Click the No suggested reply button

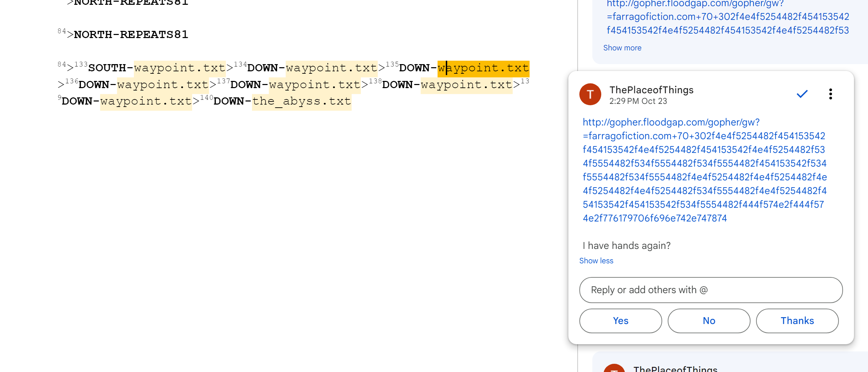coord(709,321)
